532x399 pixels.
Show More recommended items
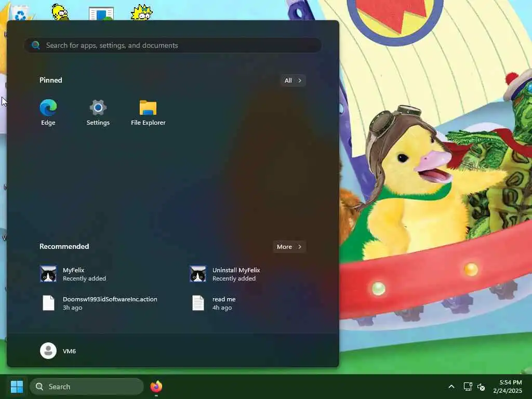289,247
